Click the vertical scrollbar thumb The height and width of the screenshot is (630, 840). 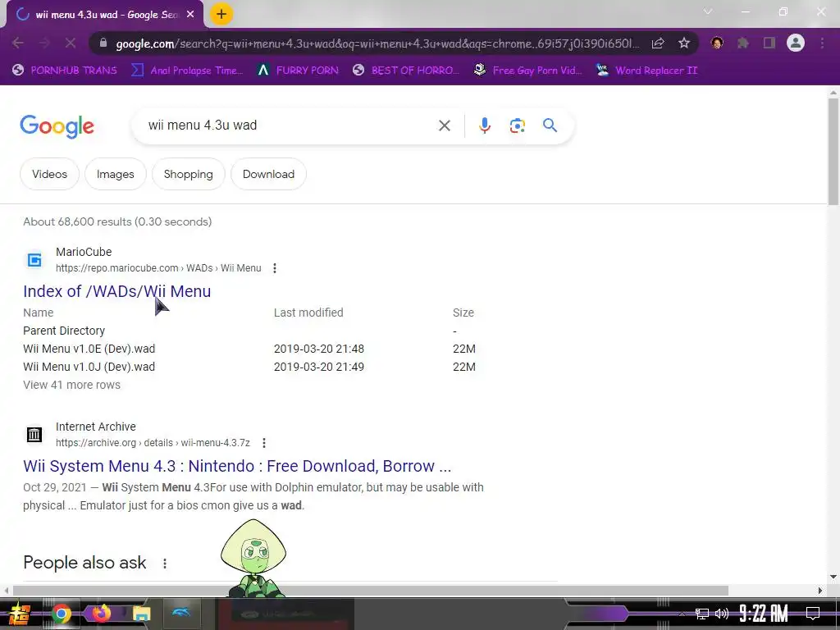(x=833, y=151)
